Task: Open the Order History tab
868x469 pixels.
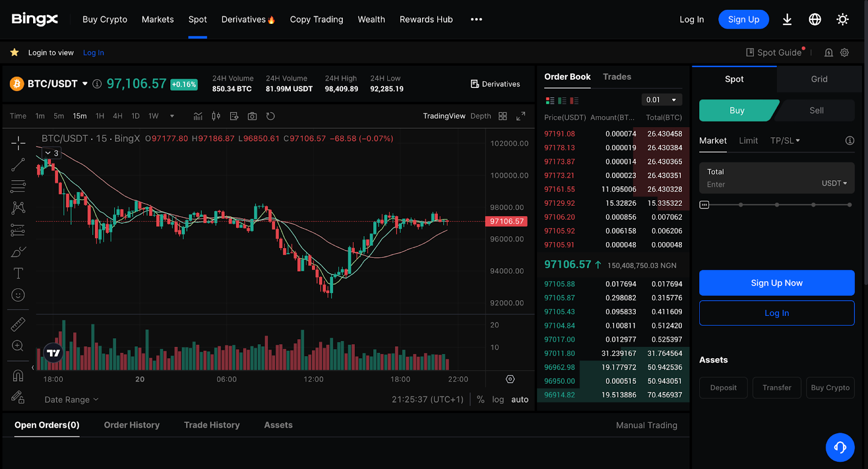Action: click(132, 425)
